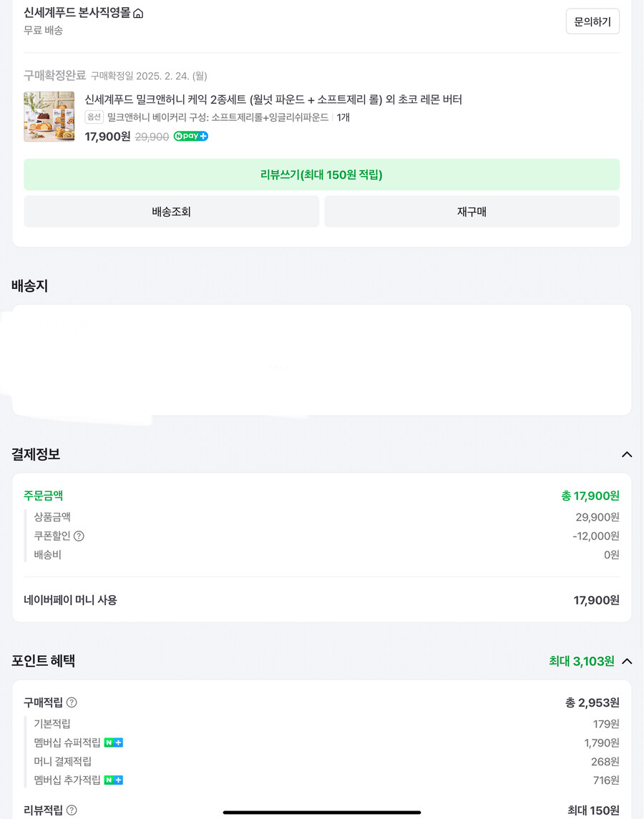The image size is (644, 819).
Task: Tap the home indicator bar at the bottom
Action: (x=322, y=811)
